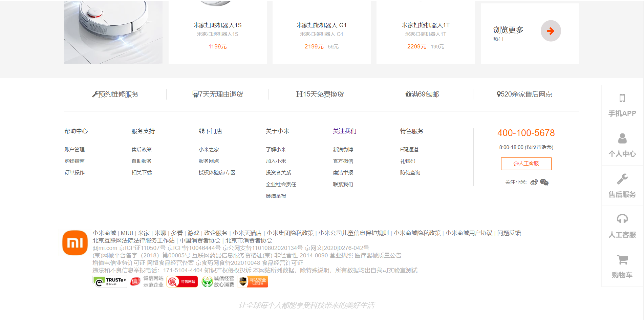Viewport: 644px width, 320px height.
Task: Open the 米家扫拖机器人 G1 product card
Action: point(322,33)
